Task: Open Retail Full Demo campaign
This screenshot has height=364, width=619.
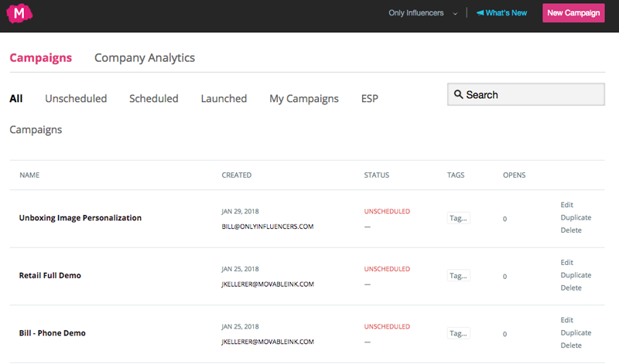Action: pos(50,275)
